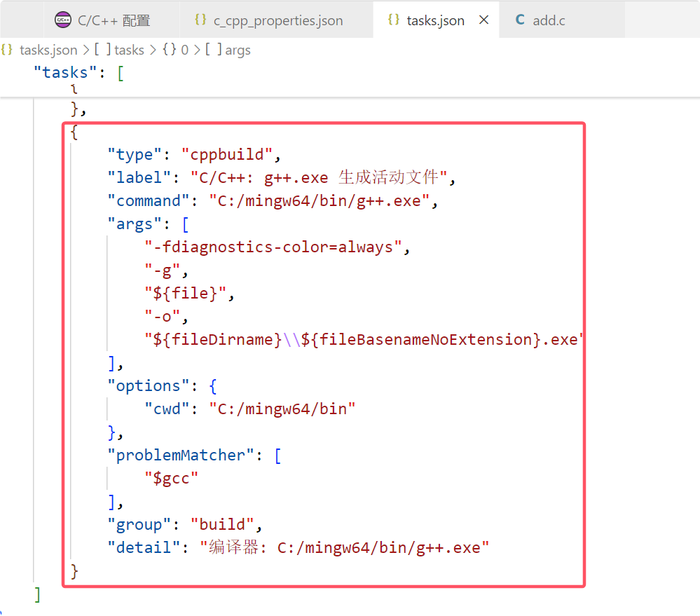Click tasks.json in the breadcrumb
The width and height of the screenshot is (700, 616).
coord(48,50)
